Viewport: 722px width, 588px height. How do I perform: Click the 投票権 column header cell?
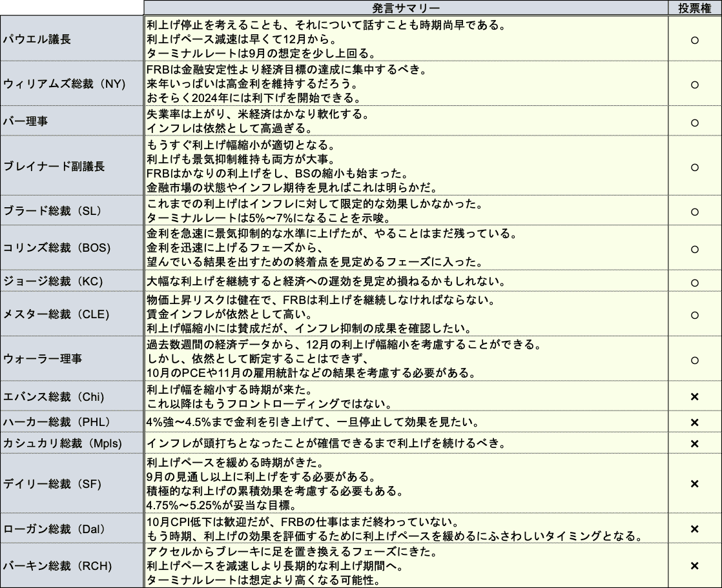click(x=694, y=8)
